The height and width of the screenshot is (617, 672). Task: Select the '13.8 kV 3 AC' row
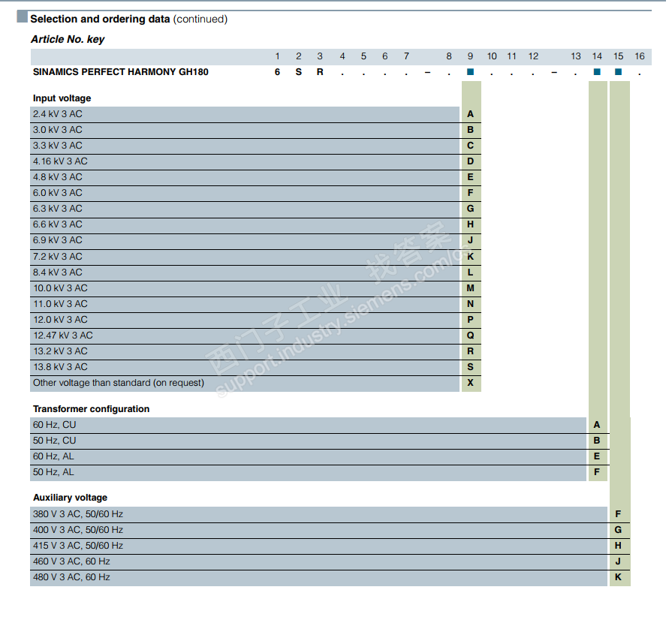245,368
